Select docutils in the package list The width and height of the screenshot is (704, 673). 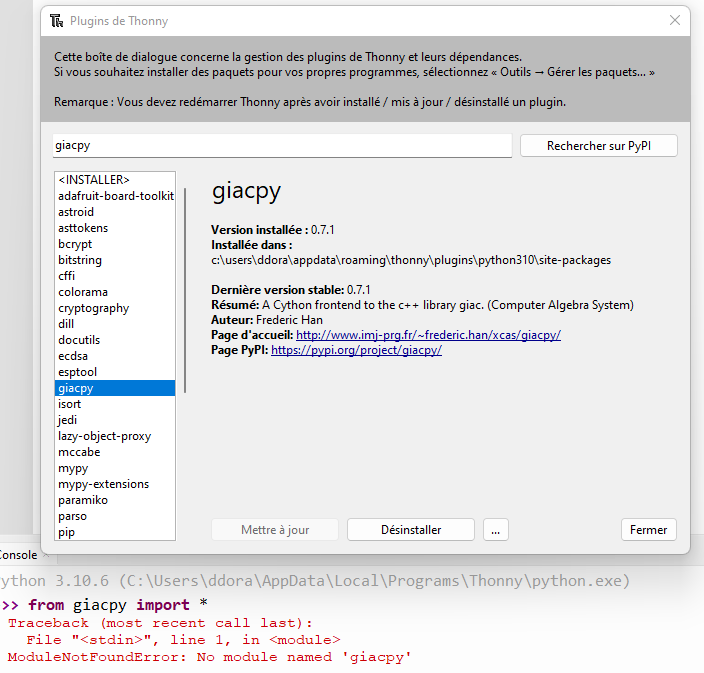114,340
